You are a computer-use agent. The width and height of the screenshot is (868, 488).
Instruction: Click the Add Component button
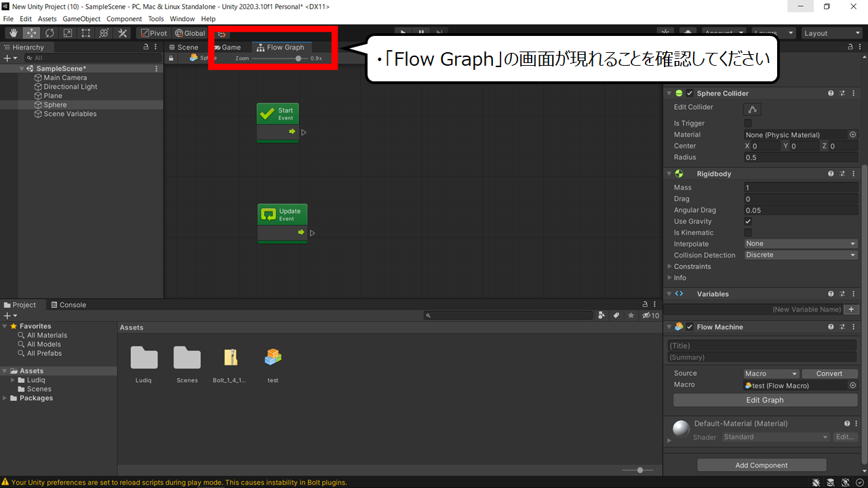pos(762,465)
